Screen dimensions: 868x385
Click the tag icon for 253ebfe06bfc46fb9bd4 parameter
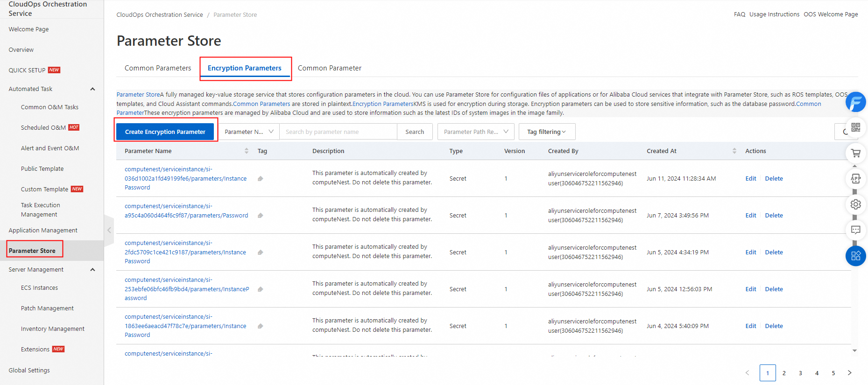261,289
